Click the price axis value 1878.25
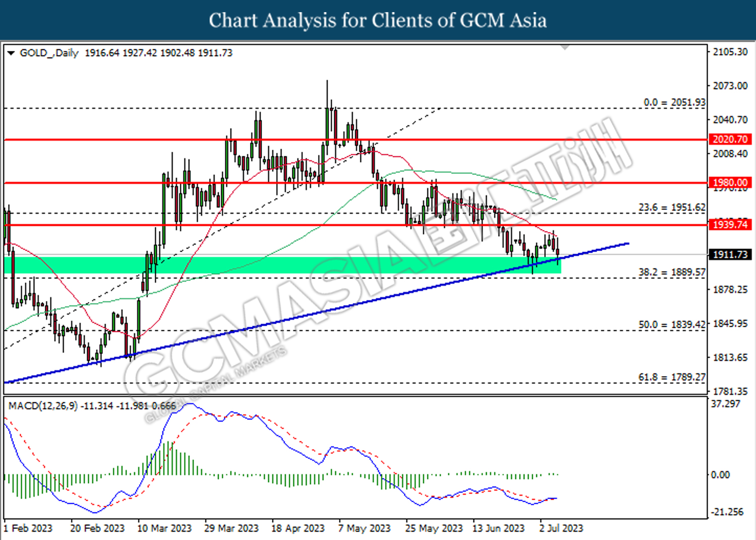The height and width of the screenshot is (540, 756). tap(730, 289)
